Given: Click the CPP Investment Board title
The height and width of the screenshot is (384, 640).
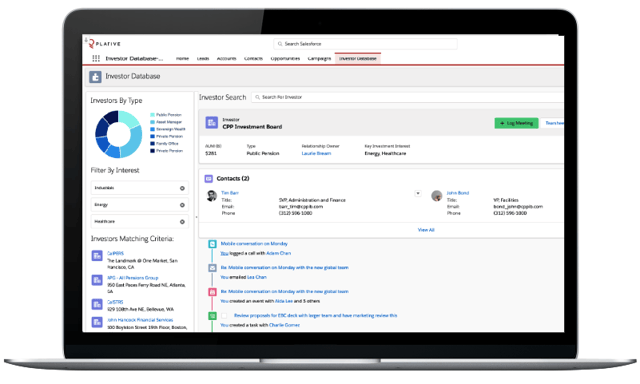Looking at the screenshot, I should (252, 127).
